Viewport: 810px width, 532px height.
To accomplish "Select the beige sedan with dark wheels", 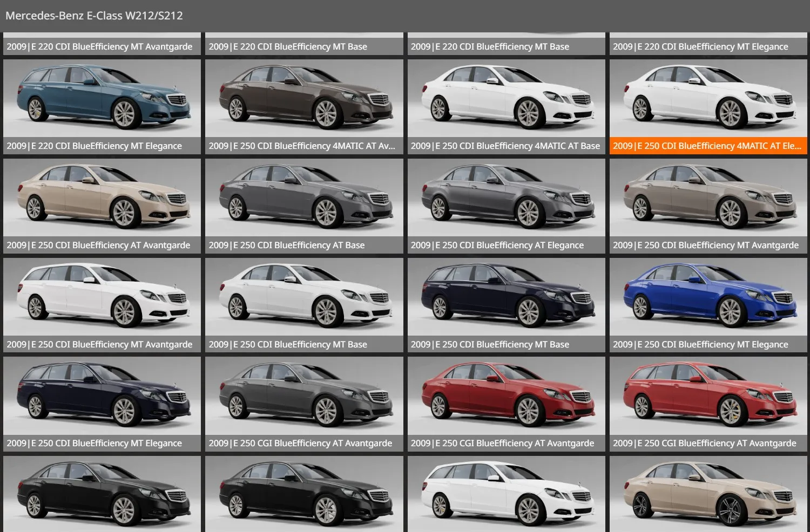I will click(x=708, y=494).
